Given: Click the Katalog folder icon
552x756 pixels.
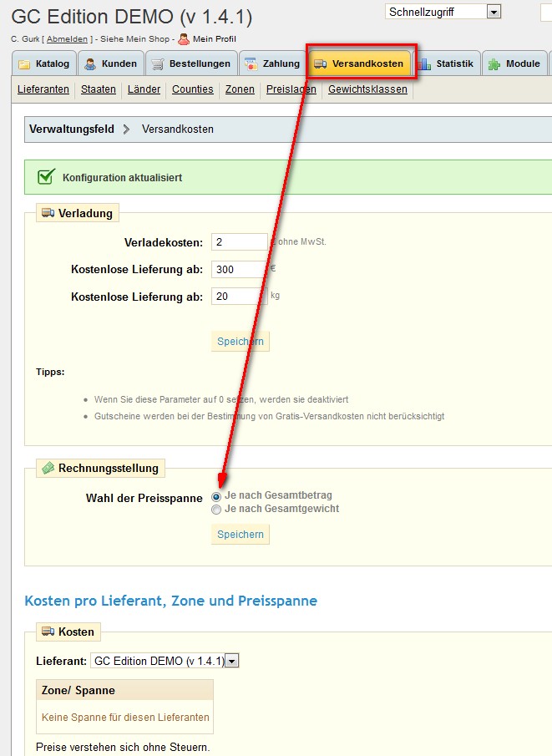Looking at the screenshot, I should 24,64.
